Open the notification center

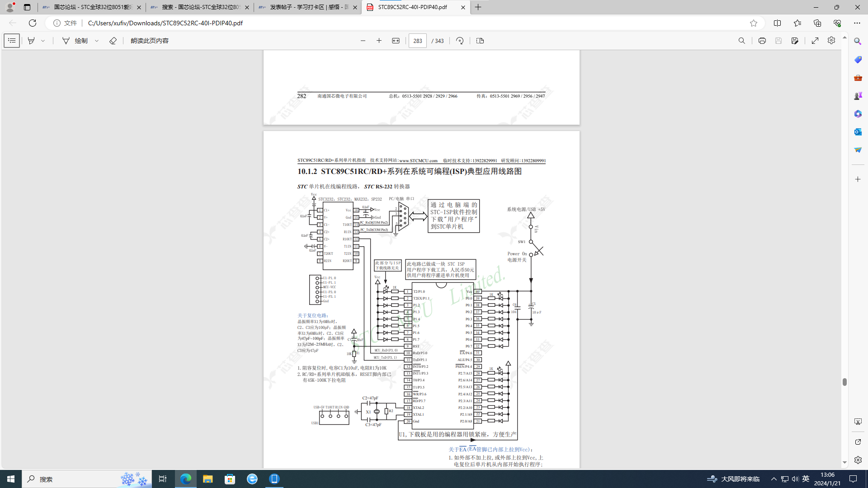coord(853,479)
